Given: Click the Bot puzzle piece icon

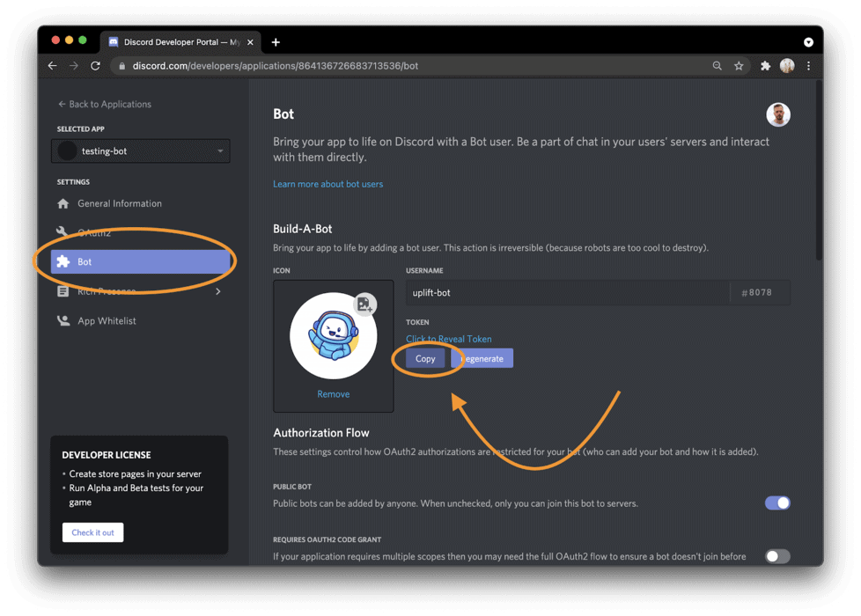Looking at the screenshot, I should point(63,262).
